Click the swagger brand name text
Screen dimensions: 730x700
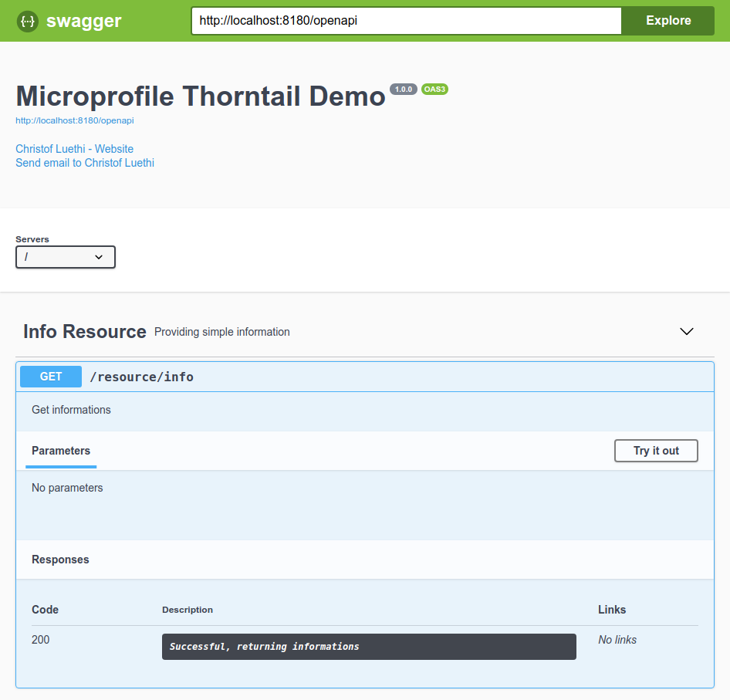click(x=84, y=21)
